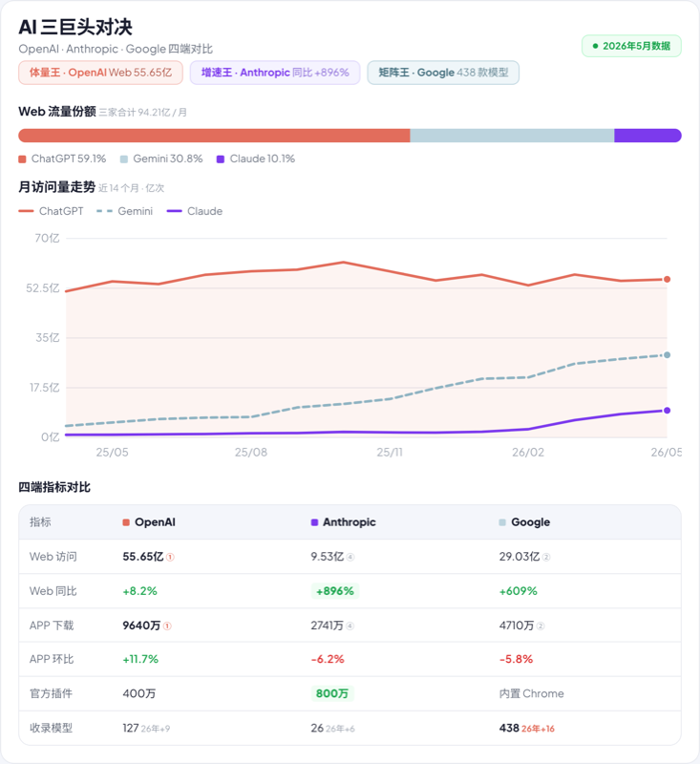Viewport: 700px width, 764px height.
Task: Click the -6.2% Anthropic APP 环比 value
Action: [328, 659]
